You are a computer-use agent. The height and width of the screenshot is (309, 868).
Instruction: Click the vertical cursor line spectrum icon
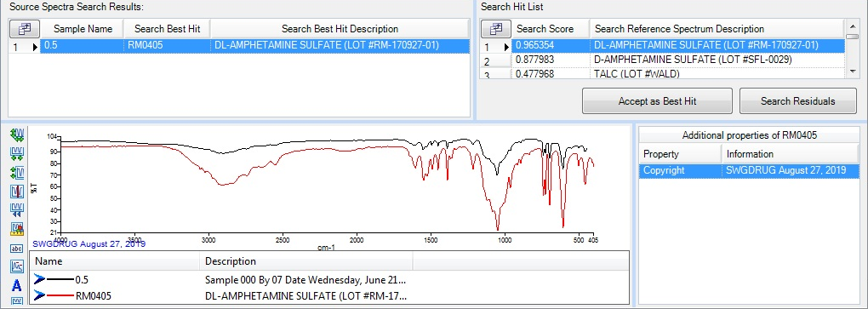(x=17, y=192)
